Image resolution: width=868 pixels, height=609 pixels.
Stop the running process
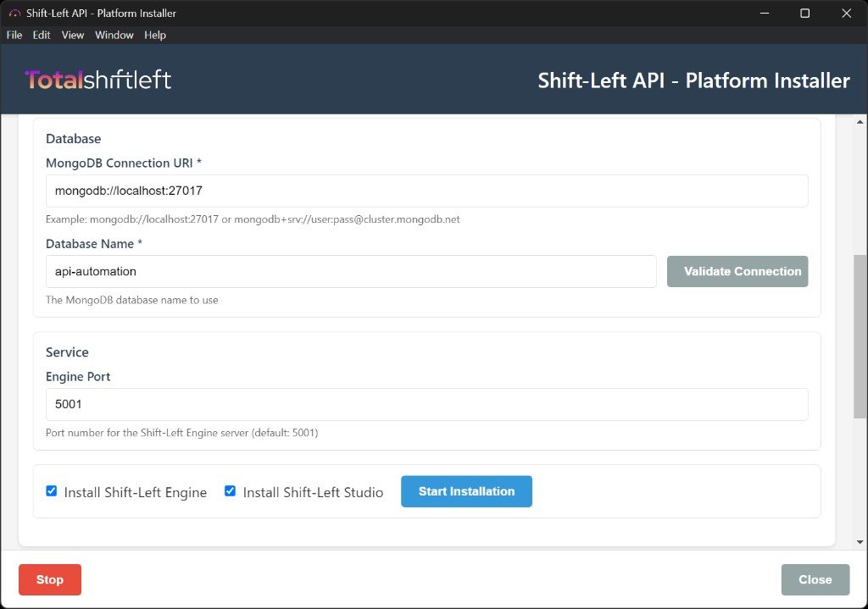[49, 579]
